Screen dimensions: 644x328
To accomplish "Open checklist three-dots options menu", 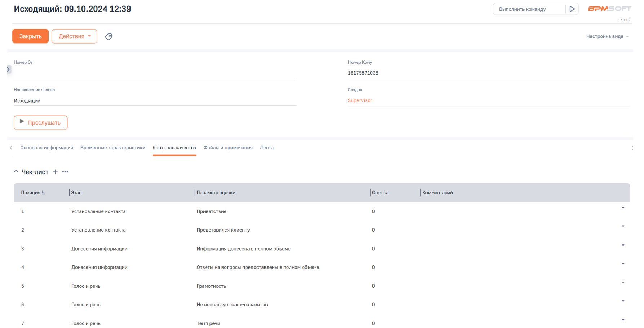I will pyautogui.click(x=65, y=172).
